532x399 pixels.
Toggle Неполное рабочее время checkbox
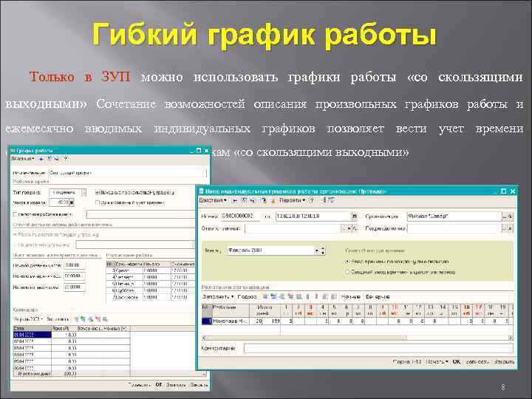coord(15,214)
